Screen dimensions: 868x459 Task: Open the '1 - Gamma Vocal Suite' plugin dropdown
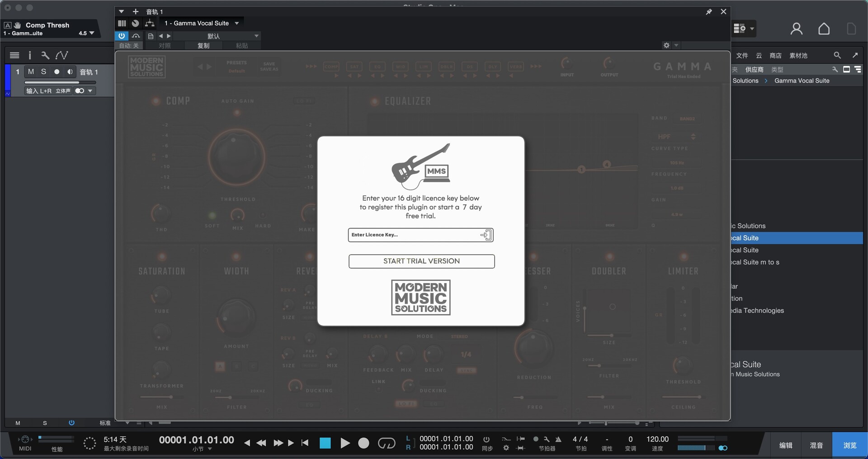click(x=202, y=23)
